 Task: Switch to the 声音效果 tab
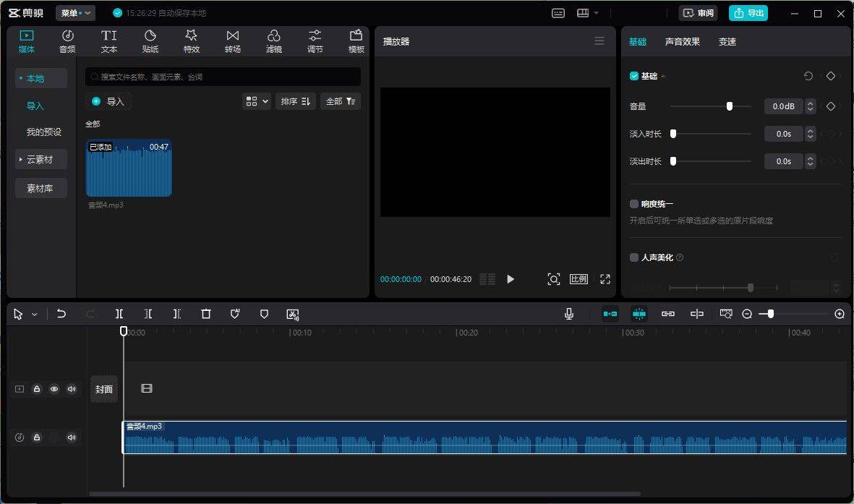pos(682,42)
